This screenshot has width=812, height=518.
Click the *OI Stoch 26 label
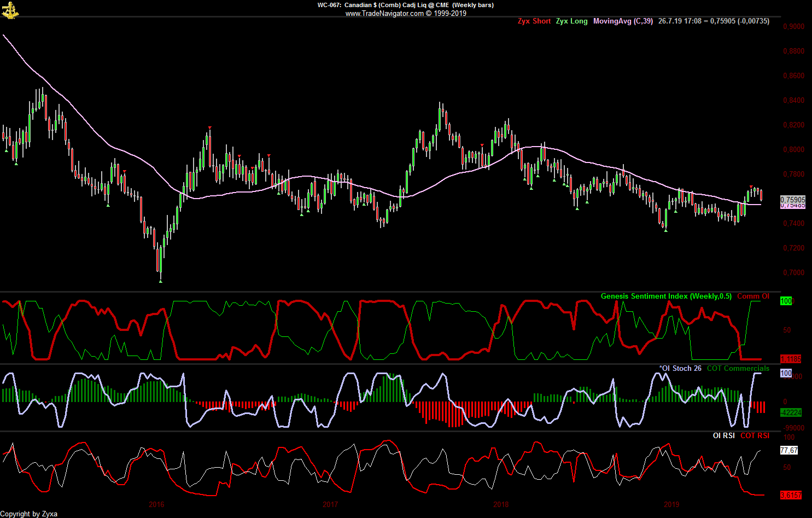tap(680, 368)
